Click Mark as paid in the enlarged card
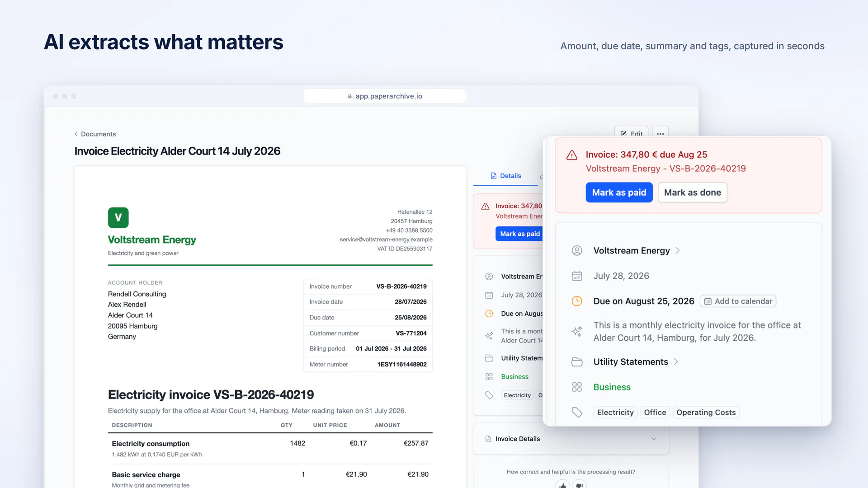 tap(619, 192)
